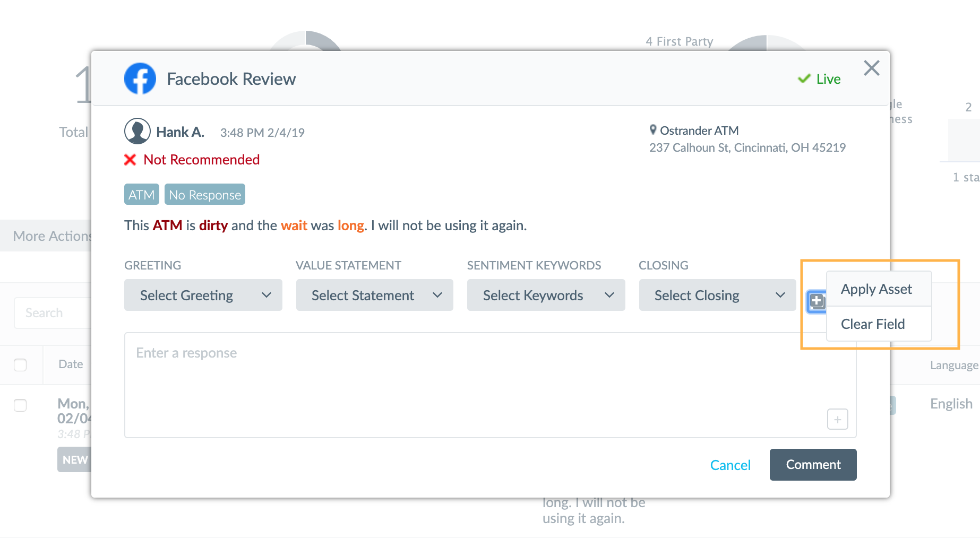980x539 pixels.
Task: Click the ATM tag
Action: click(x=142, y=194)
